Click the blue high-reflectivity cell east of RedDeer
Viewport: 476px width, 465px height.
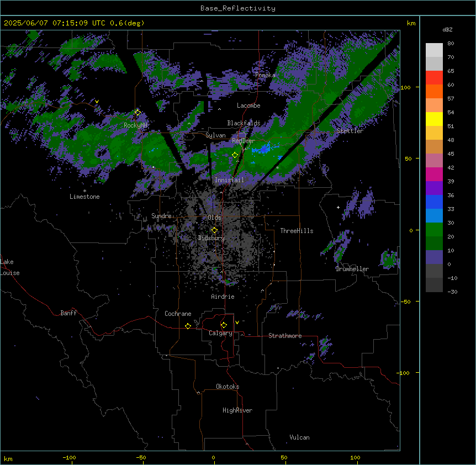(x=264, y=149)
